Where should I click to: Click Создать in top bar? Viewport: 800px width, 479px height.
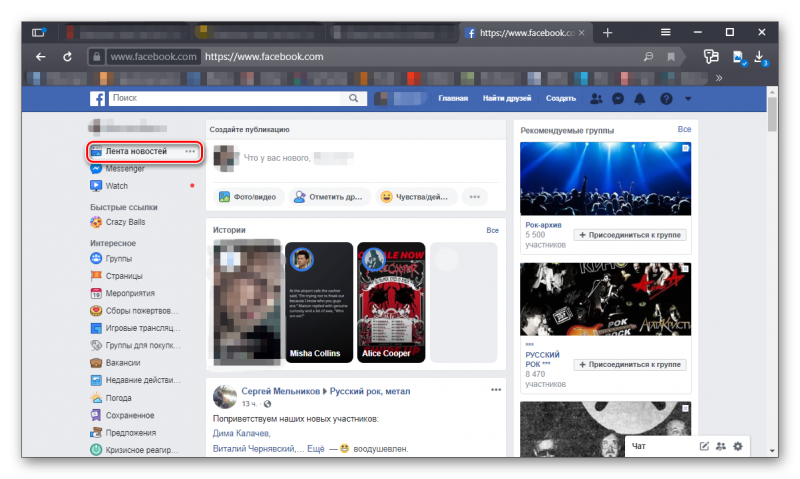[561, 98]
